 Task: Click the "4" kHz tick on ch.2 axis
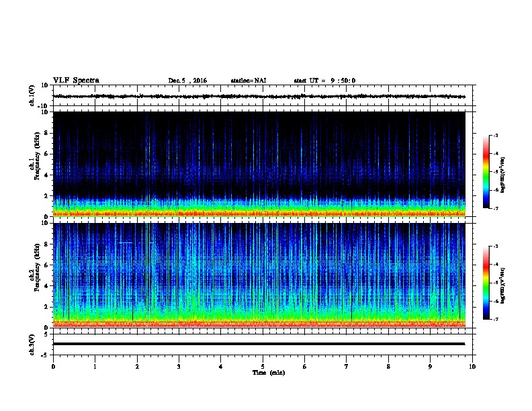[46, 286]
